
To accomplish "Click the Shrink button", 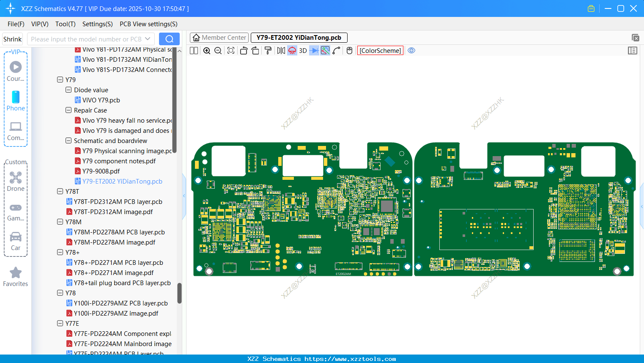I will click(13, 39).
